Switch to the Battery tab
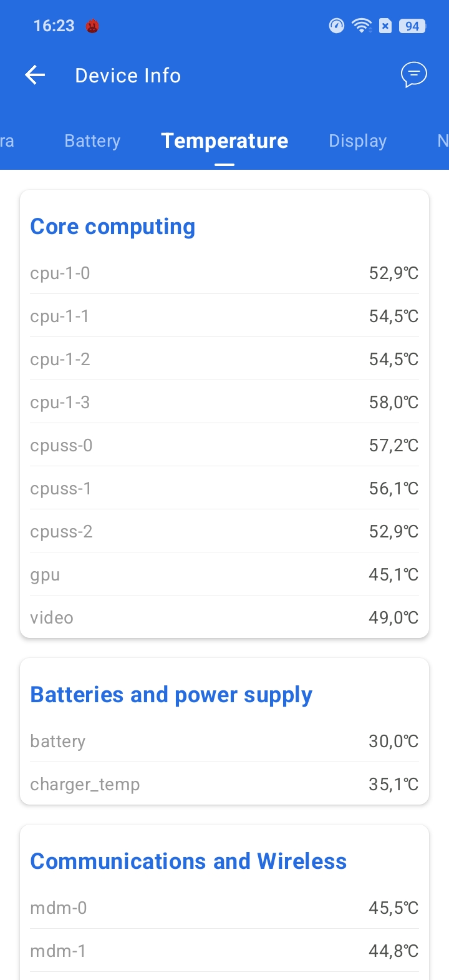The width and height of the screenshot is (449, 980). point(92,141)
